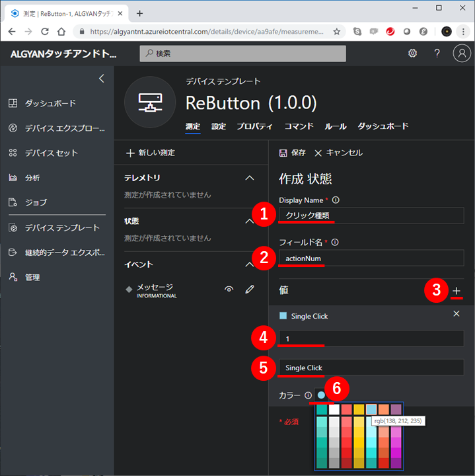475x476 pixels.
Task: Open the settings gear icon
Action: point(412,54)
